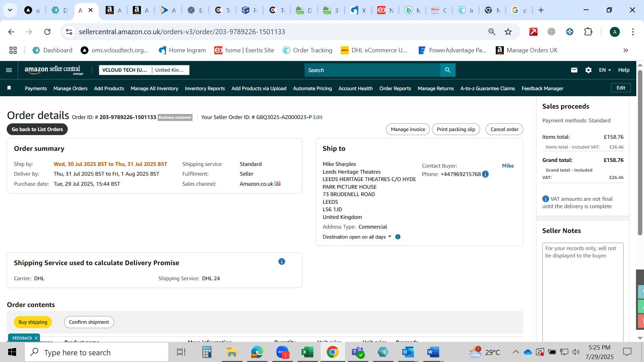Open the Help link
Image resolution: width=644 pixels, height=362 pixels.
[624, 70]
